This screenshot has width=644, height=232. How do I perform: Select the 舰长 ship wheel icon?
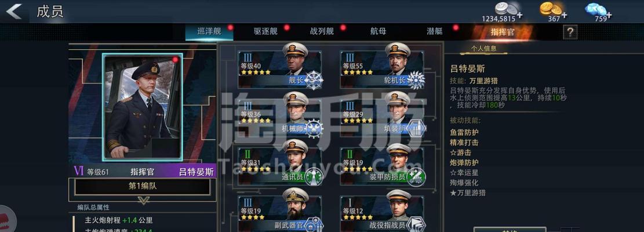(314, 80)
